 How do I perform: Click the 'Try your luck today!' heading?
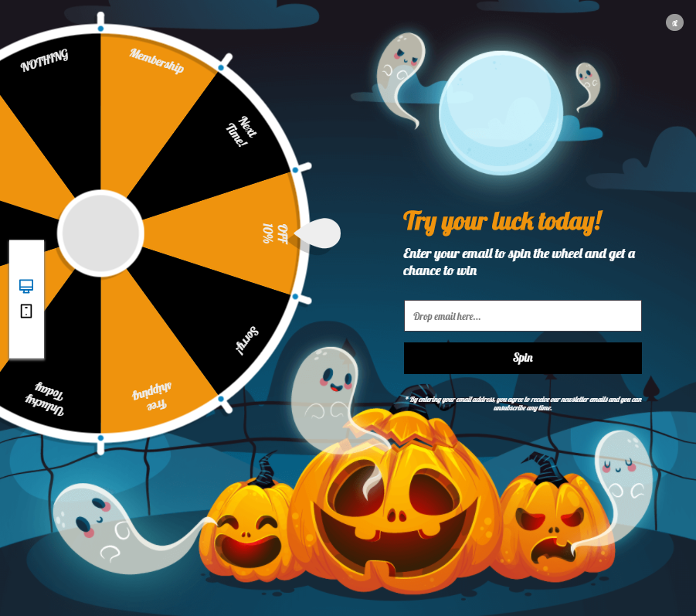tap(502, 222)
